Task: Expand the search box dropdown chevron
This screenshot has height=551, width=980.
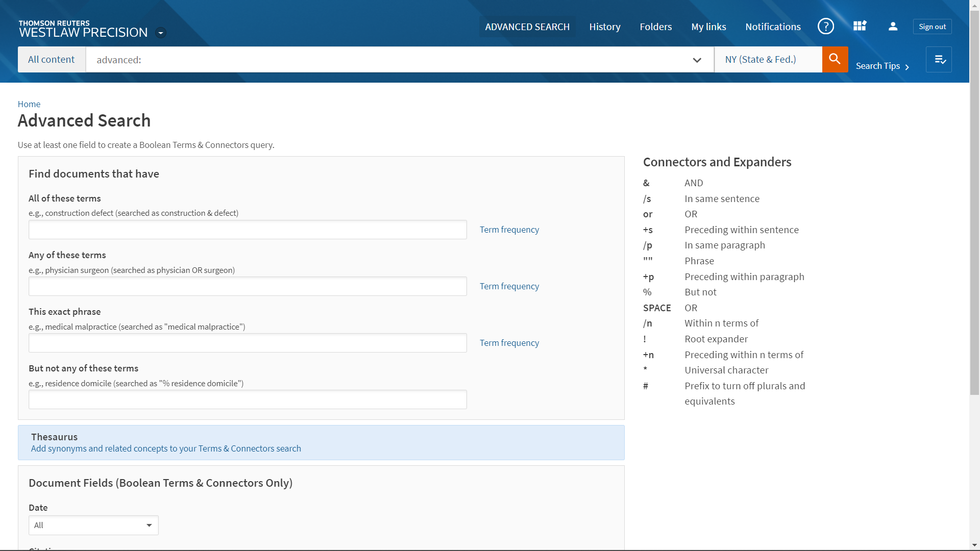Action: click(697, 60)
